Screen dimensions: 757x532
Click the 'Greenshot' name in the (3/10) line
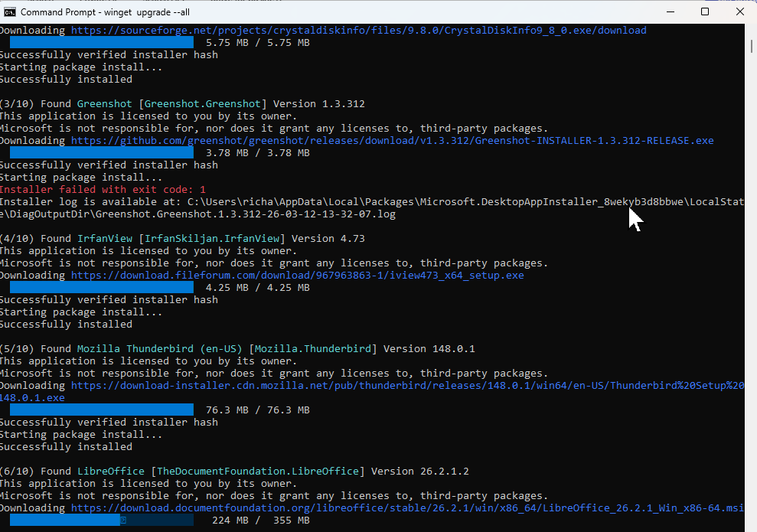pyautogui.click(x=104, y=104)
